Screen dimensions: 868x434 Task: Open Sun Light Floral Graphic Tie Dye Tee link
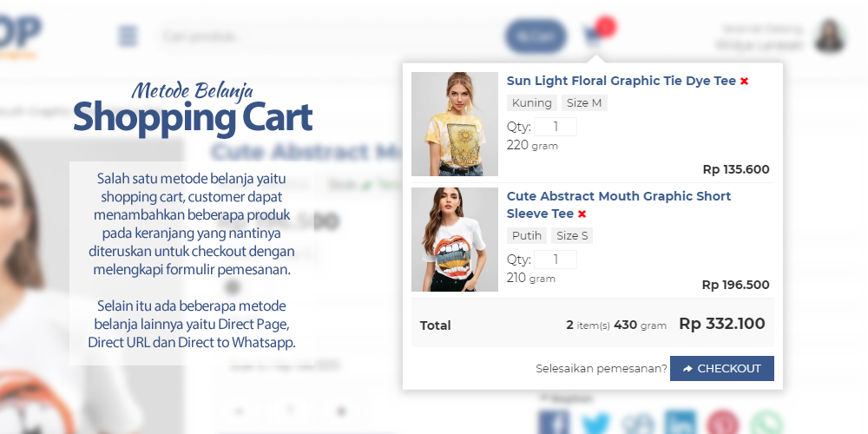click(x=621, y=81)
